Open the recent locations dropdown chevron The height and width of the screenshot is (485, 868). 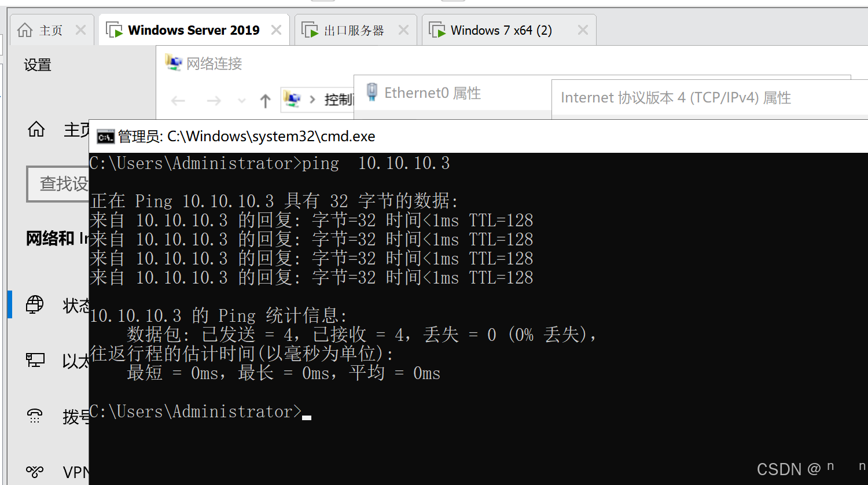click(x=241, y=101)
